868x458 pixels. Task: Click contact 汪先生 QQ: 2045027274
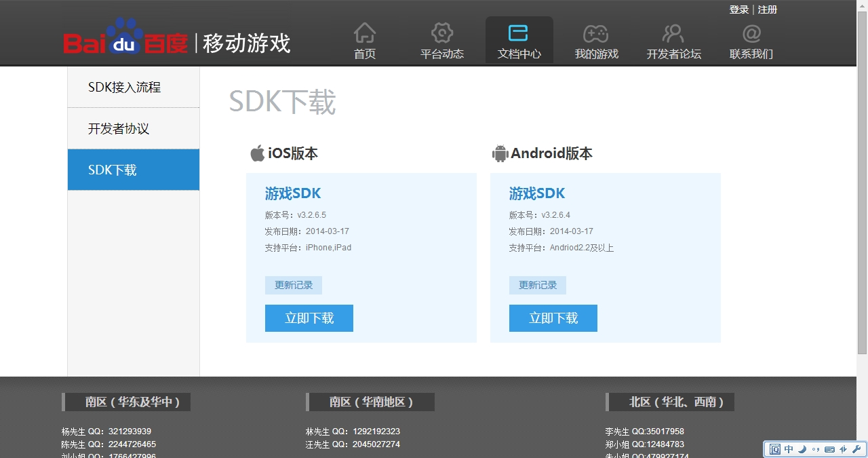tap(353, 444)
